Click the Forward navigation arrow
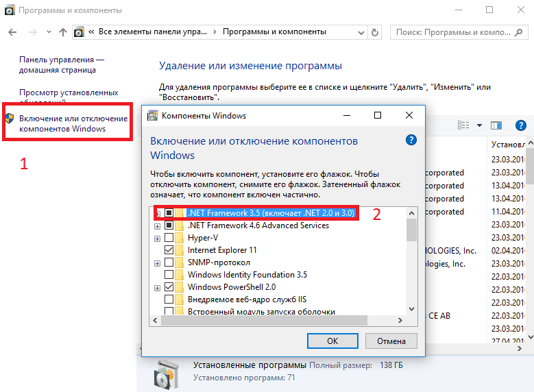 [33, 32]
